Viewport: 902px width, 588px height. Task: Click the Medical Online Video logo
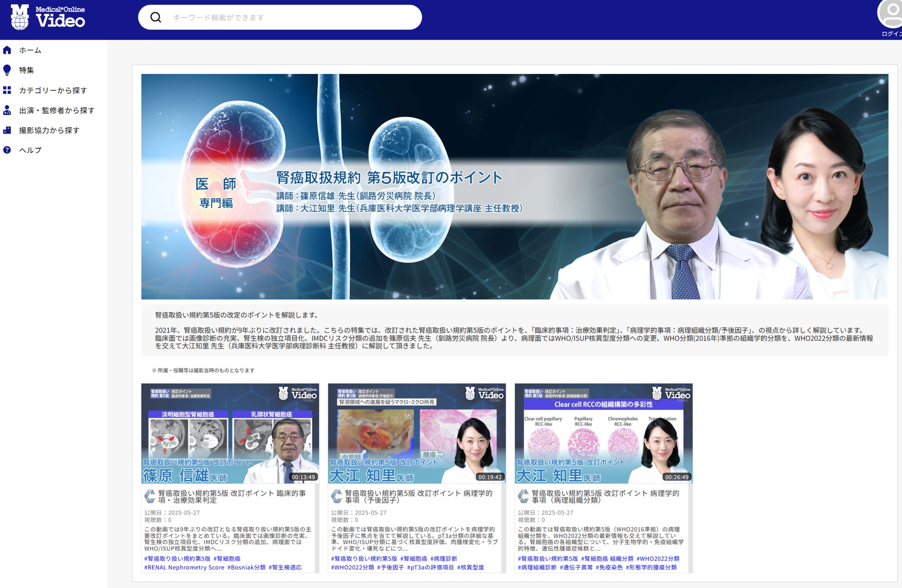[x=48, y=17]
